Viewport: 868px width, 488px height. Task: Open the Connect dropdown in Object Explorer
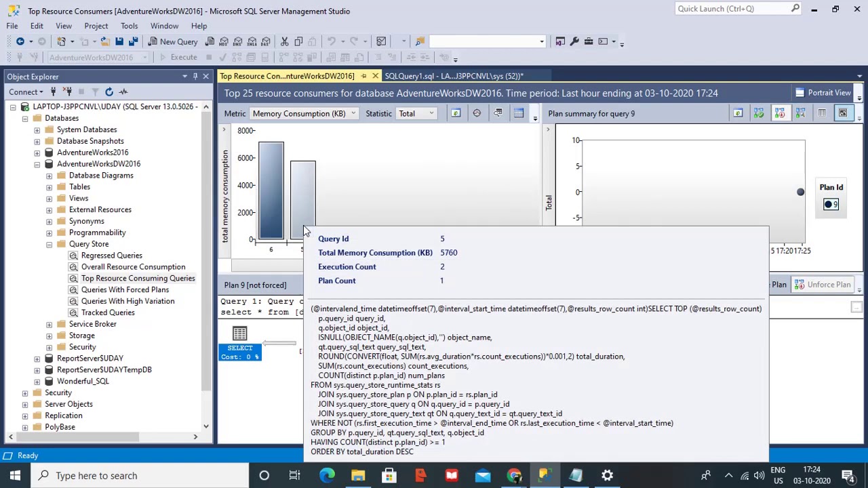point(25,91)
